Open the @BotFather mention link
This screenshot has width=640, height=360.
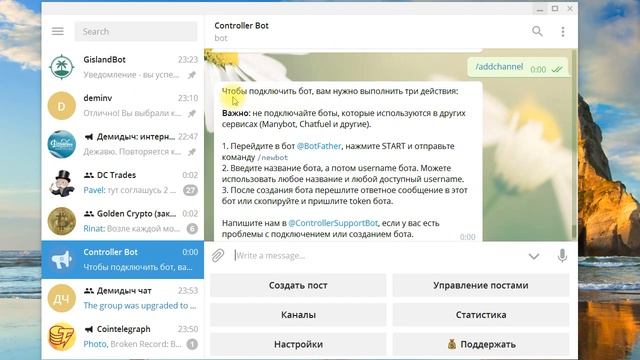tap(319, 146)
